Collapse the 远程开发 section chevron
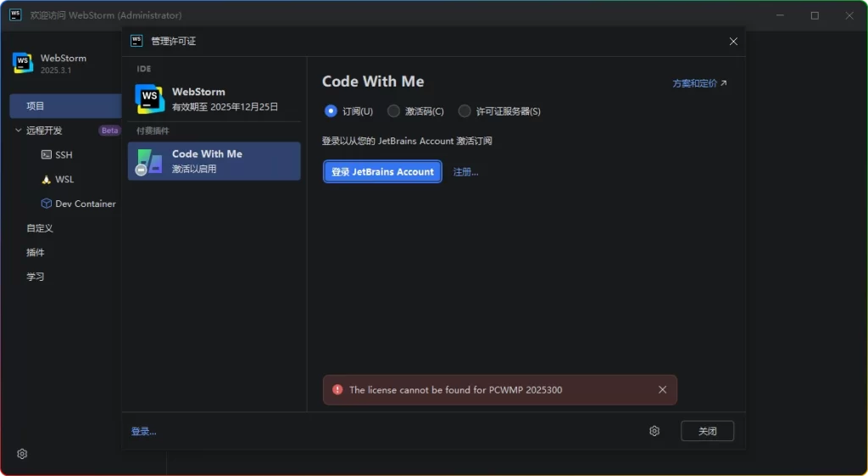 tap(19, 130)
